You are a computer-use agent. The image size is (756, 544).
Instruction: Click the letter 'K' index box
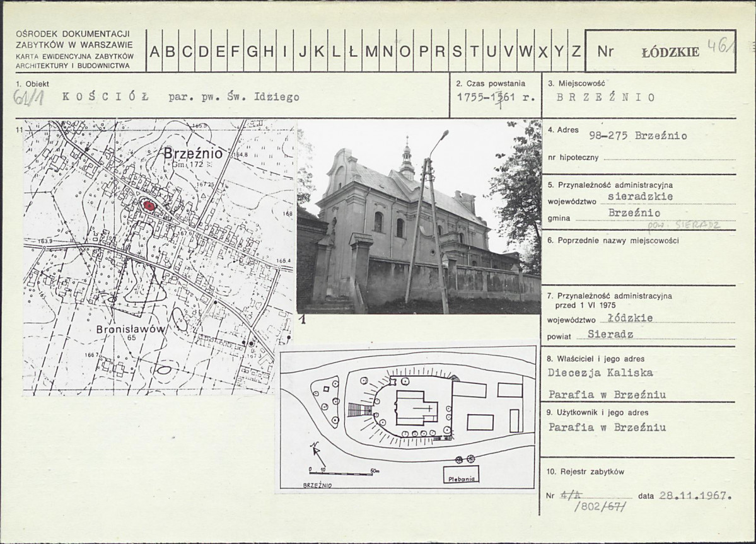[x=318, y=51]
